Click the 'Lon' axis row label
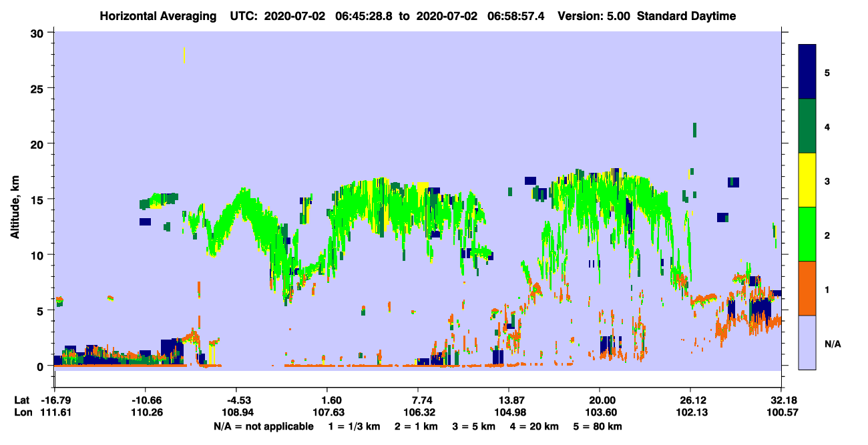The image size is (868, 445). click(x=23, y=412)
